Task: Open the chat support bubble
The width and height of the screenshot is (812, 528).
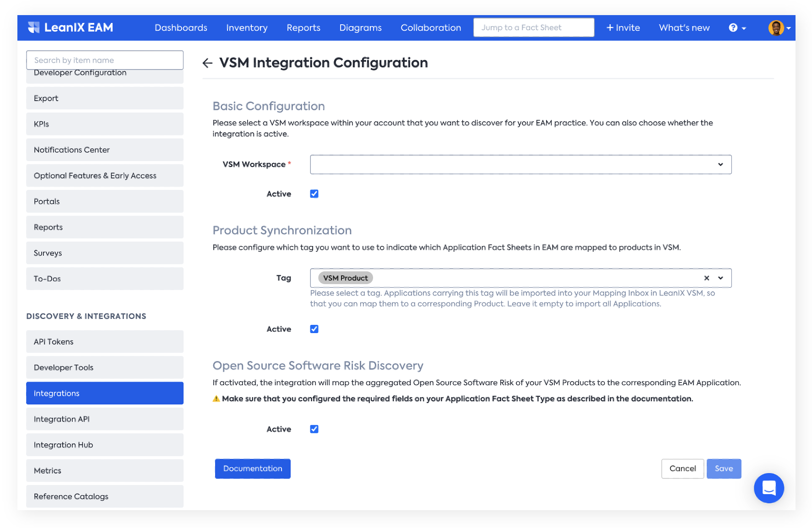Action: tap(769, 488)
